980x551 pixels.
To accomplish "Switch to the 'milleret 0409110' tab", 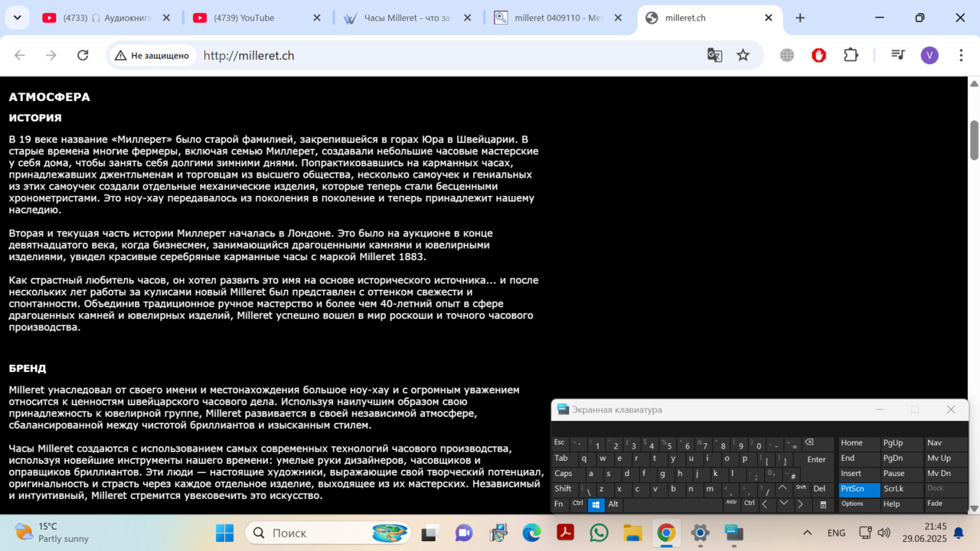I will pos(559,18).
